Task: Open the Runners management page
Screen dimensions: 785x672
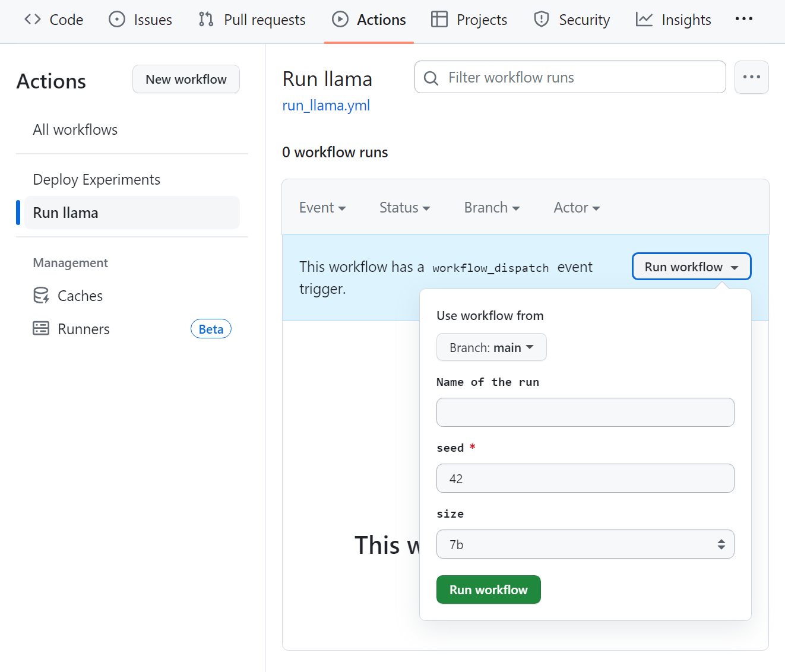Action: click(132, 329)
